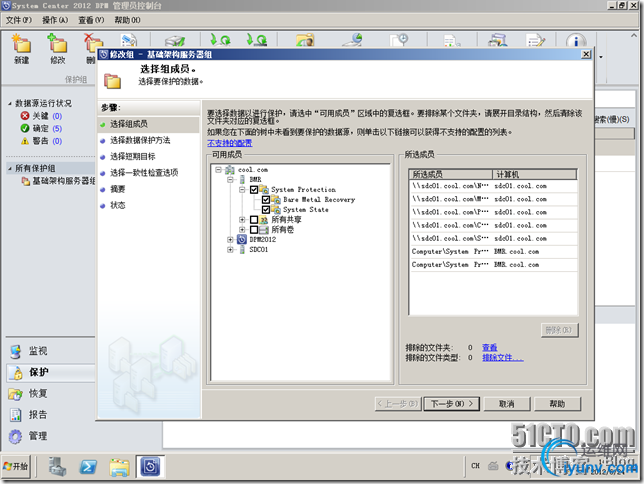Click the 警告 warning status icon

point(25,141)
